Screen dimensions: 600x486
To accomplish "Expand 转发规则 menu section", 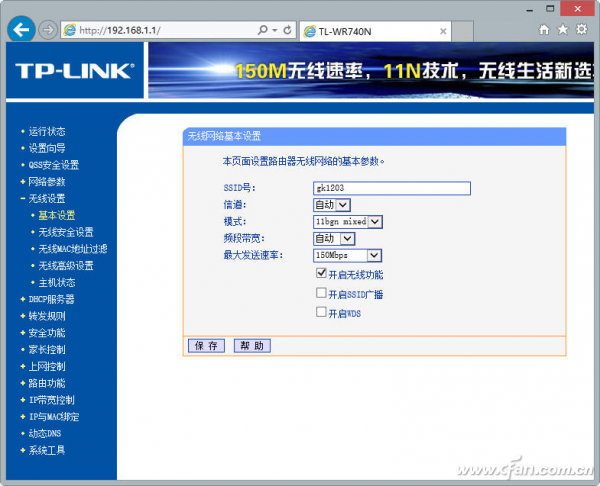I will [47, 316].
